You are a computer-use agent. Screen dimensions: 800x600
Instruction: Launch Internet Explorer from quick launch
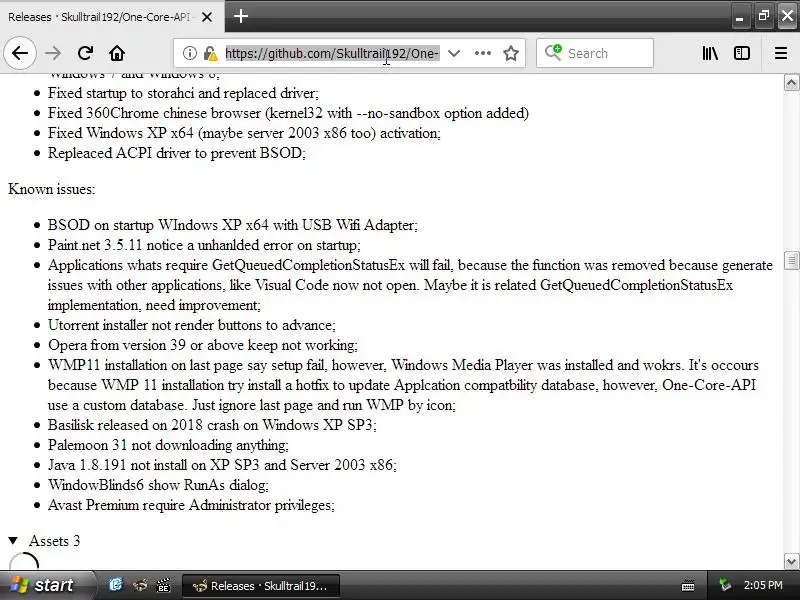click(x=116, y=585)
